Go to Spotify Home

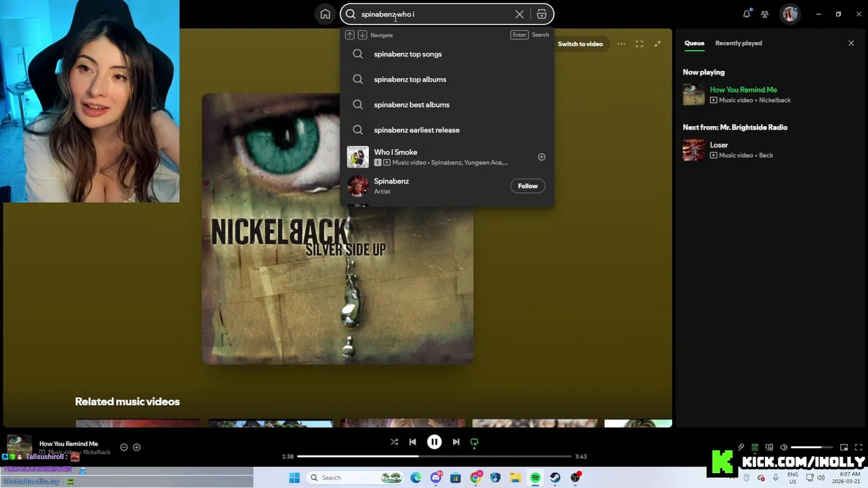[x=325, y=14]
